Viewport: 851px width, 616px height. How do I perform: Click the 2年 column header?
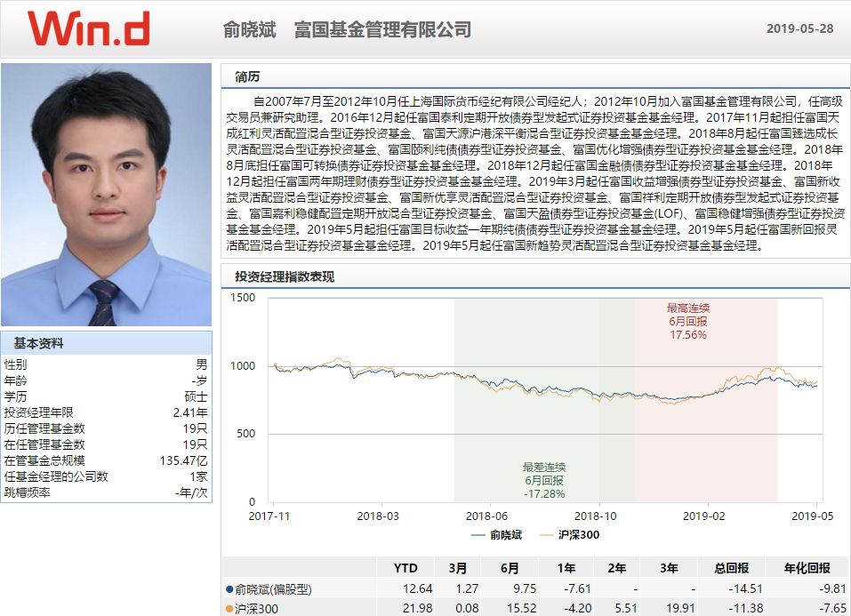coord(617,568)
